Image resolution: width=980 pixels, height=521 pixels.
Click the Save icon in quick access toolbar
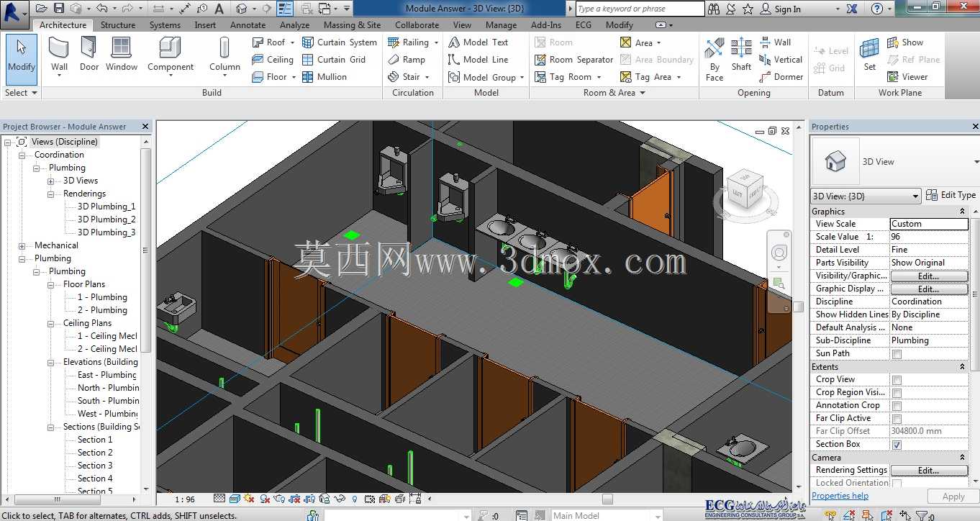(59, 9)
